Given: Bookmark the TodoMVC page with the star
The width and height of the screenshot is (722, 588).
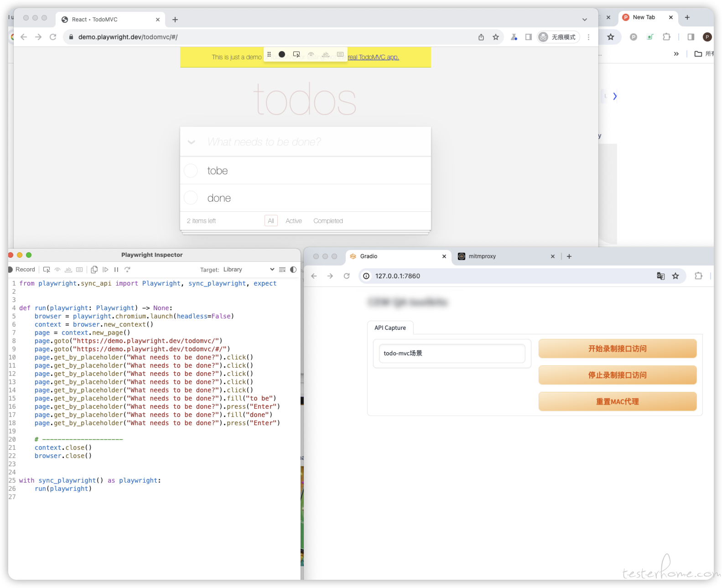Looking at the screenshot, I should (496, 37).
